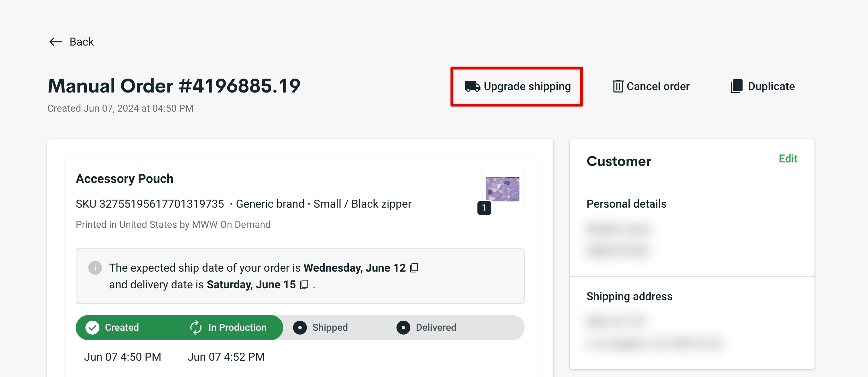This screenshot has width=868, height=377.
Task: Click the Accessory Pouch product thumbnail
Action: tap(502, 189)
